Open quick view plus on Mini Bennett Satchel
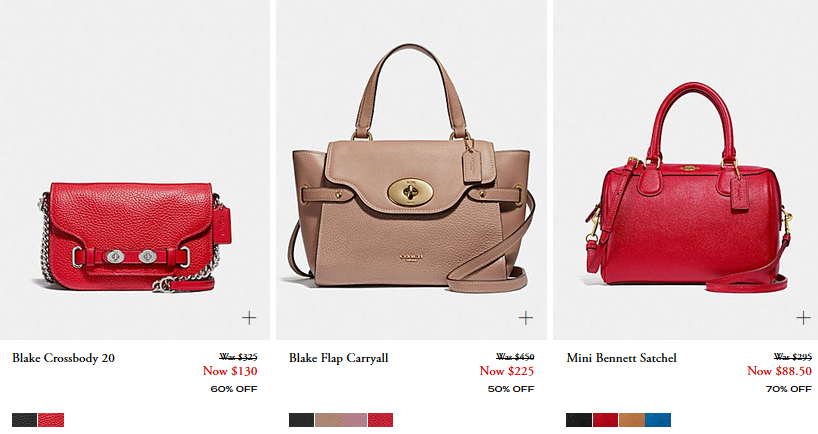818x434 pixels. point(803,318)
